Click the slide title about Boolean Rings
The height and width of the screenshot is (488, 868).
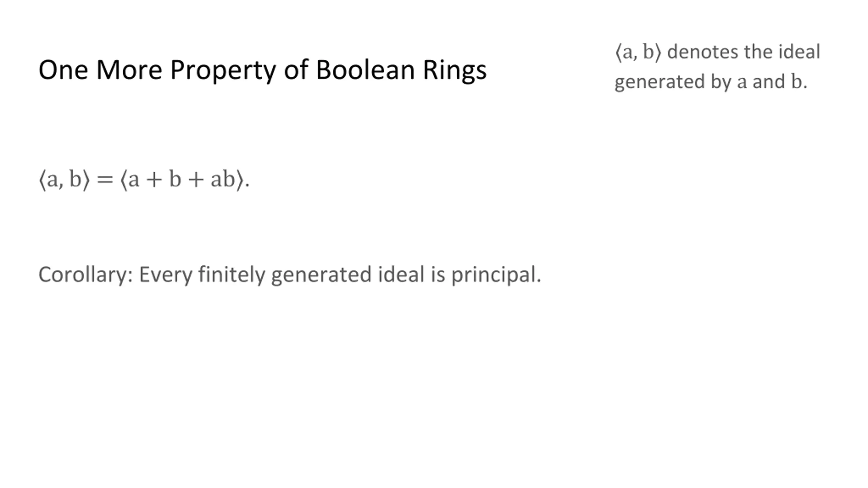click(262, 70)
